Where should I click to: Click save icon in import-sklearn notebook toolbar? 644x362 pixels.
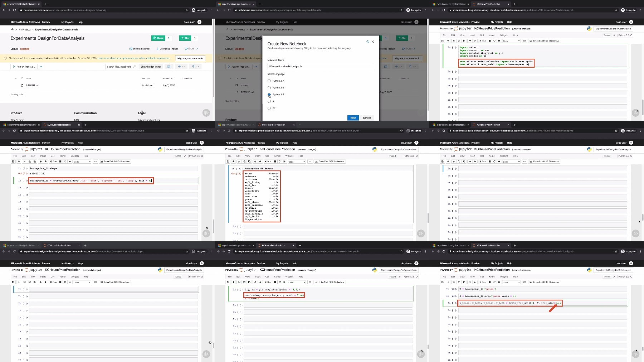[443, 41]
